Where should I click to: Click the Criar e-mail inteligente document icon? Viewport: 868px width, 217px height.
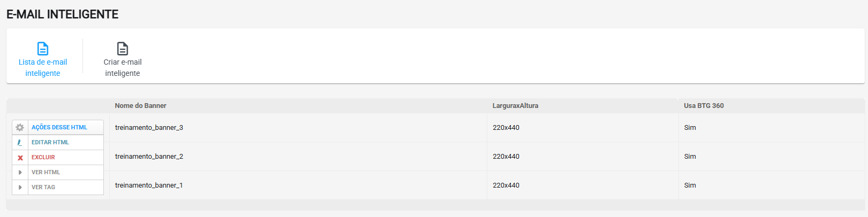(x=123, y=49)
